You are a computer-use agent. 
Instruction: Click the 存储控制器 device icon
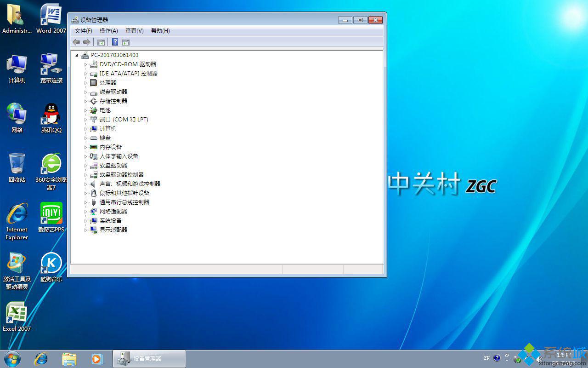tap(93, 101)
